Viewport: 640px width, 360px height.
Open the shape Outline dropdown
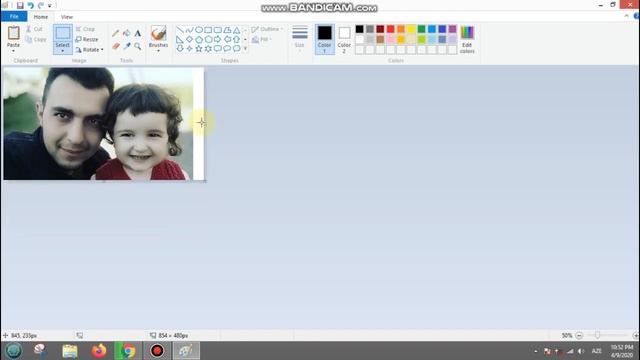[x=267, y=29]
